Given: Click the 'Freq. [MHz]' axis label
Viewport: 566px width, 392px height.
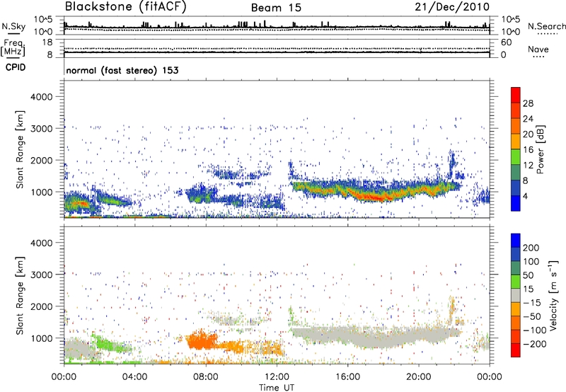Looking at the screenshot, I should pyautogui.click(x=13, y=47).
